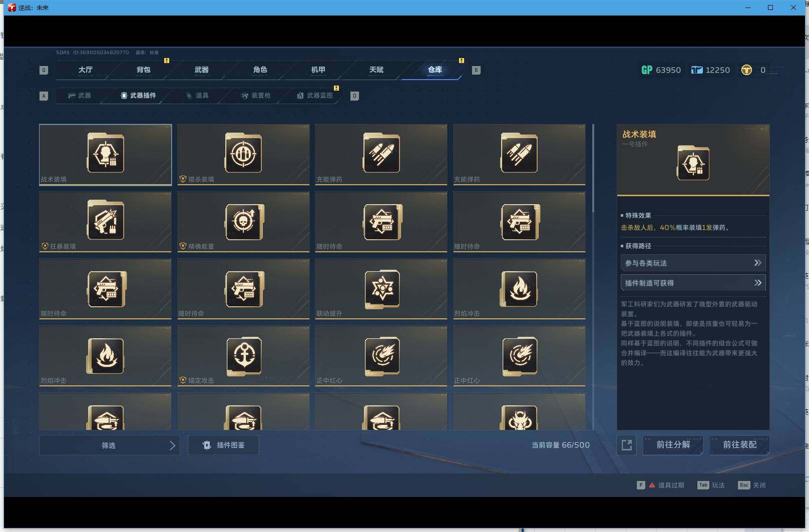
Task: Click the game logo in the title bar
Action: pyautogui.click(x=12, y=8)
